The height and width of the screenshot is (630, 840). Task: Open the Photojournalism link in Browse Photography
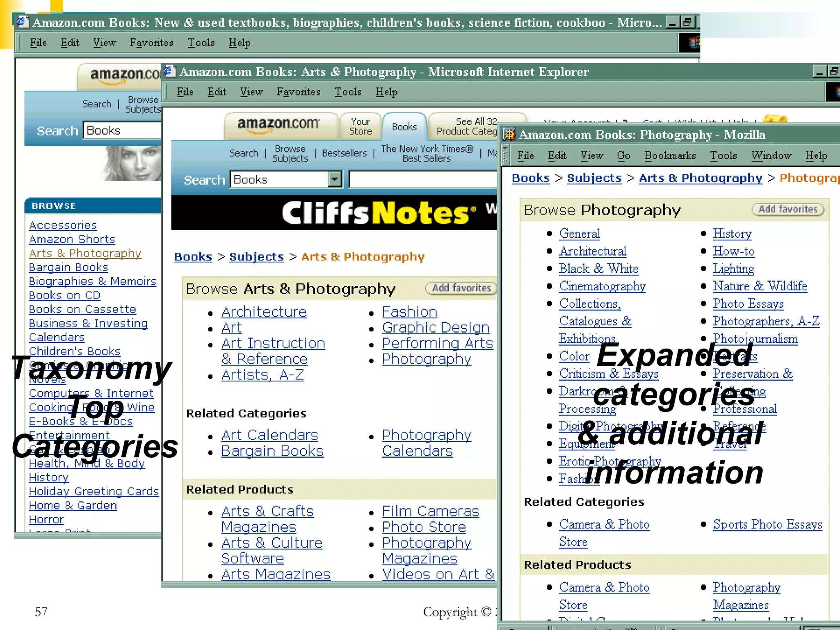coord(755,338)
